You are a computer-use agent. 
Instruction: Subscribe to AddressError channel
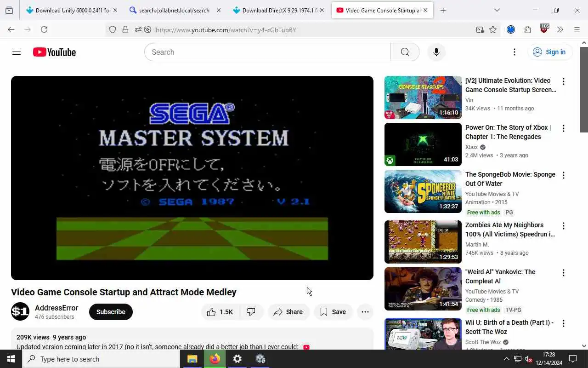pos(111,312)
